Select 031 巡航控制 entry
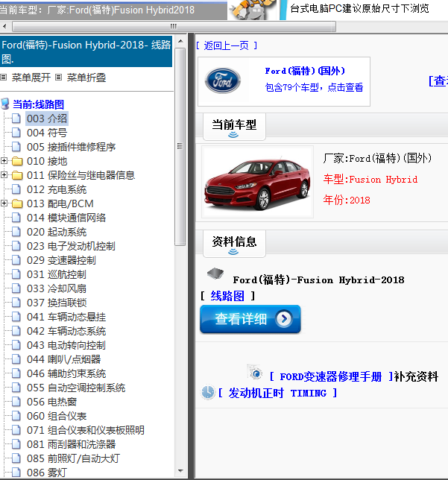This screenshot has width=448, height=480. (x=57, y=274)
